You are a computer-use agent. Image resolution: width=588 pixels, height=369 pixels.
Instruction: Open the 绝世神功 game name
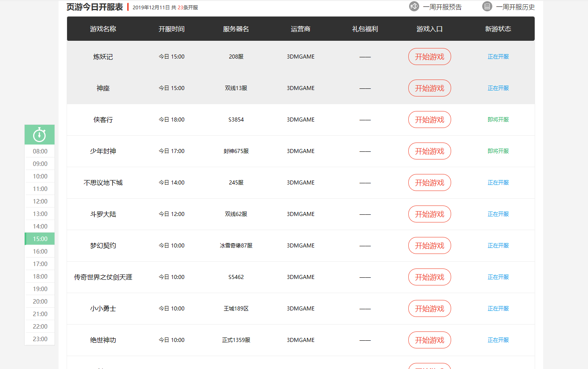click(103, 340)
